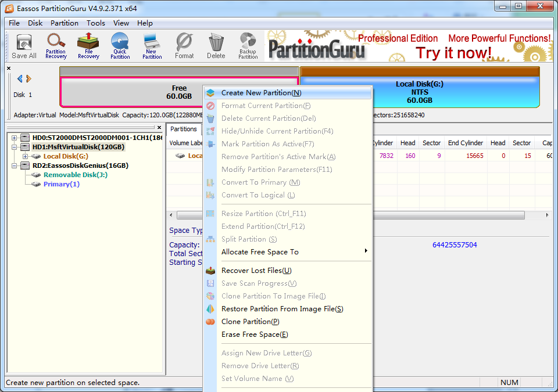Screen dimensions: 558x392
Task: Collapse RD2 EassosDiskGenius tree node
Action: (x=14, y=166)
